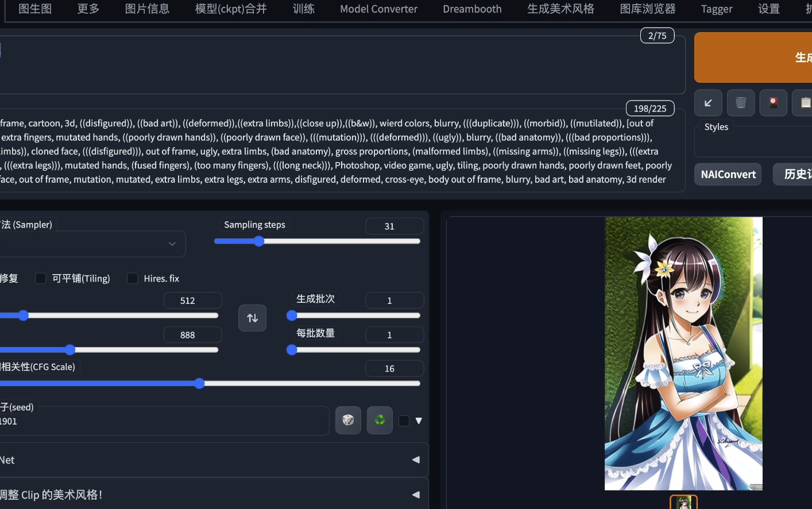This screenshot has width=812, height=509.
Task: Click inside the positive prompt text box
Action: coord(342,65)
